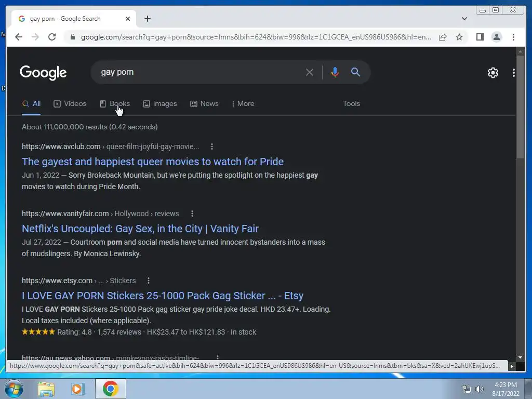Open options for the avclub.com result

[x=212, y=147]
